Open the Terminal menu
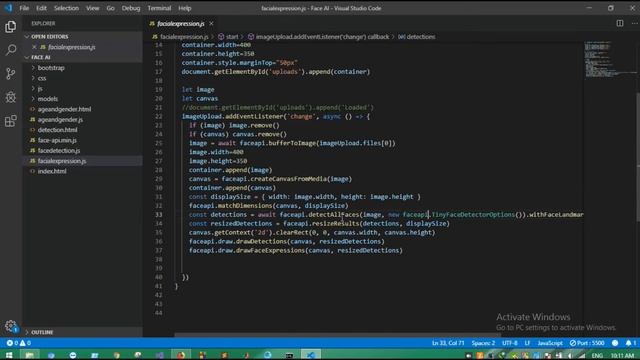Viewport: 640px width, 360px height. tap(159, 8)
